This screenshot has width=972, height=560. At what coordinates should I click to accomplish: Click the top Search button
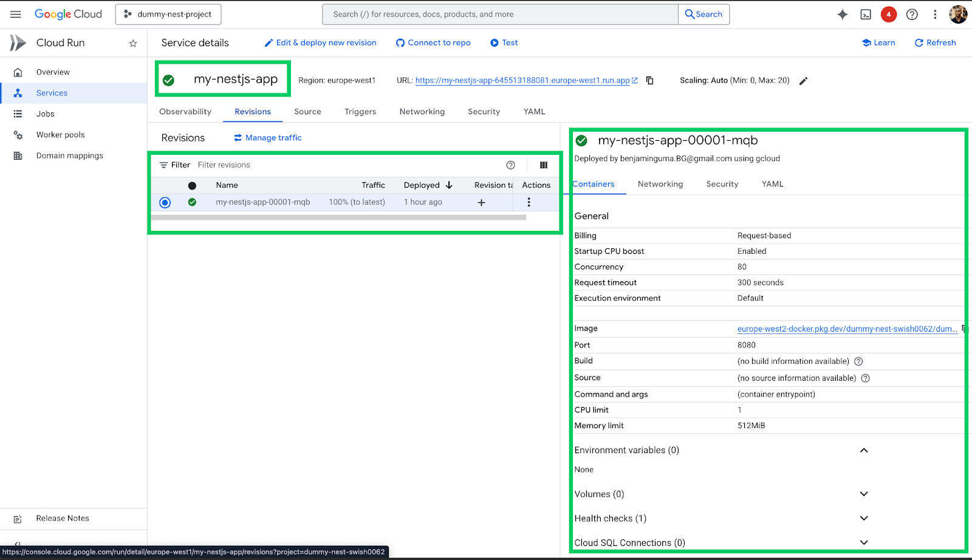703,14
